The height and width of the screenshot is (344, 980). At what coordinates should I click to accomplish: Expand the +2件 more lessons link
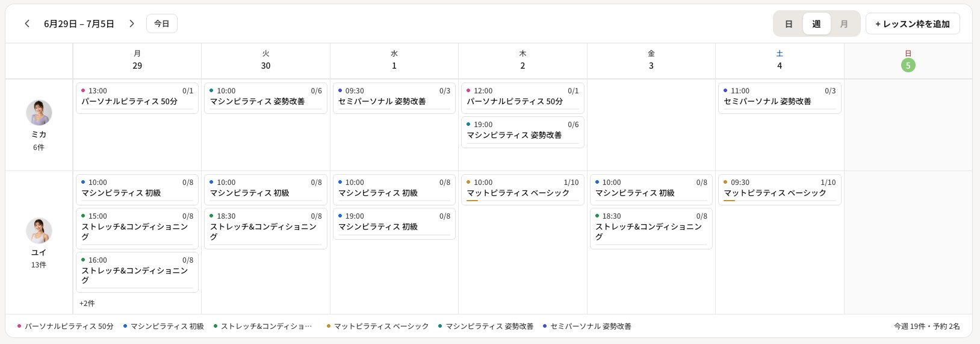(87, 304)
